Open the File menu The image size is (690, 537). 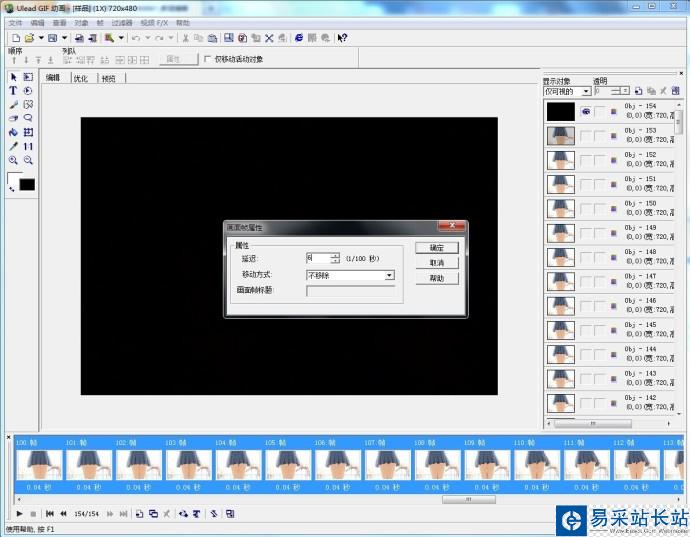coord(15,23)
